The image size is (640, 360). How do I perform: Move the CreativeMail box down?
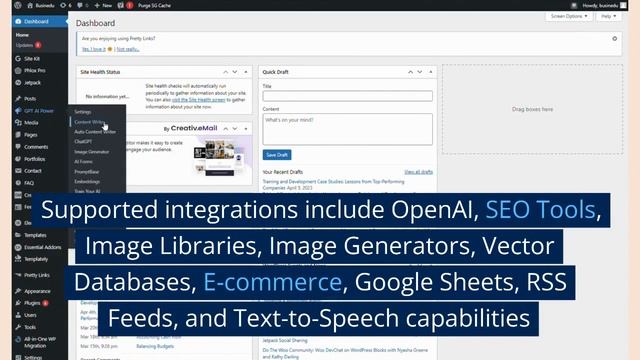tap(235, 129)
